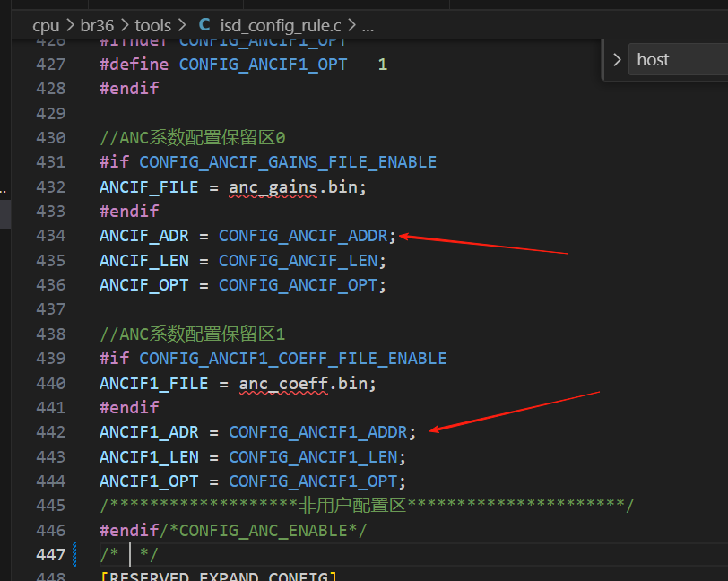Click CONFIG_ANCIF_ADDR on line 434
This screenshot has width=728, height=581.
[303, 236]
